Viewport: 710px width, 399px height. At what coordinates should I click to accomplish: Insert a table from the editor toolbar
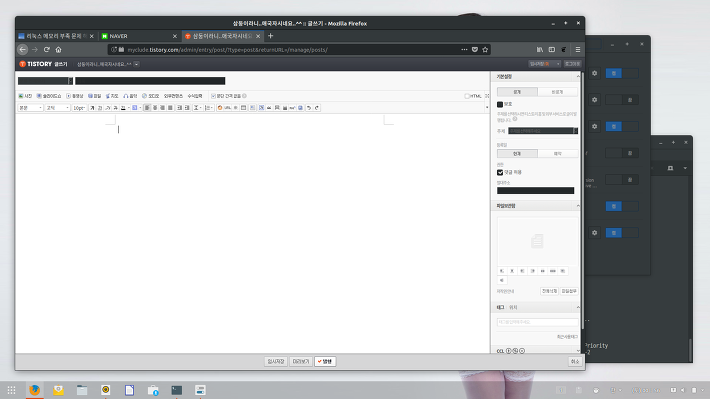pos(244,108)
